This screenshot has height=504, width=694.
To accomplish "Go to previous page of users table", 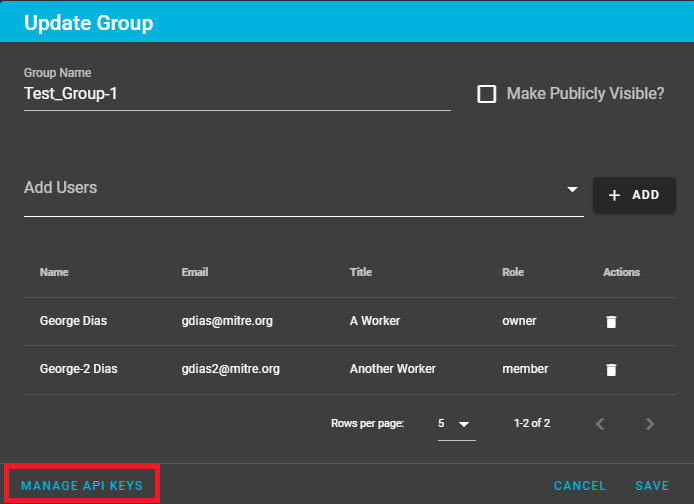I will [x=600, y=424].
